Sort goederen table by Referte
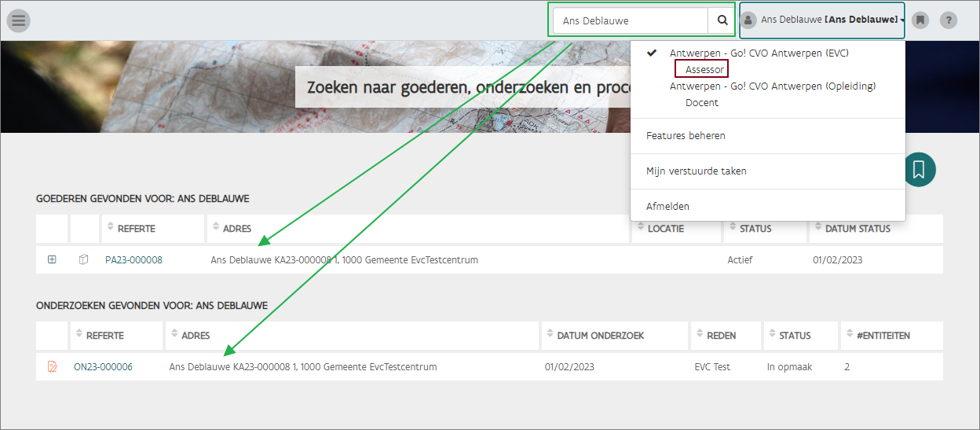Image resolution: width=980 pixels, height=430 pixels. [x=136, y=229]
